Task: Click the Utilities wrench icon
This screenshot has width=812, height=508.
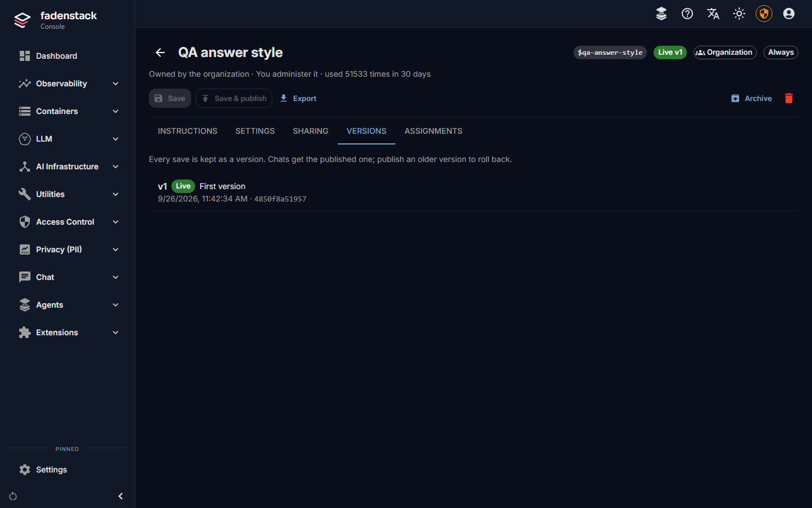Action: [25, 194]
